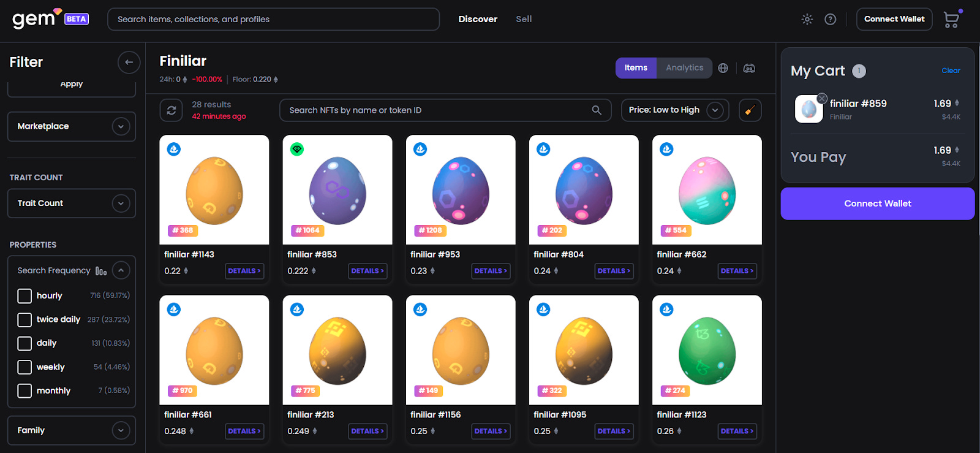
Task: Collapse the Search Frequency section
Action: [121, 270]
